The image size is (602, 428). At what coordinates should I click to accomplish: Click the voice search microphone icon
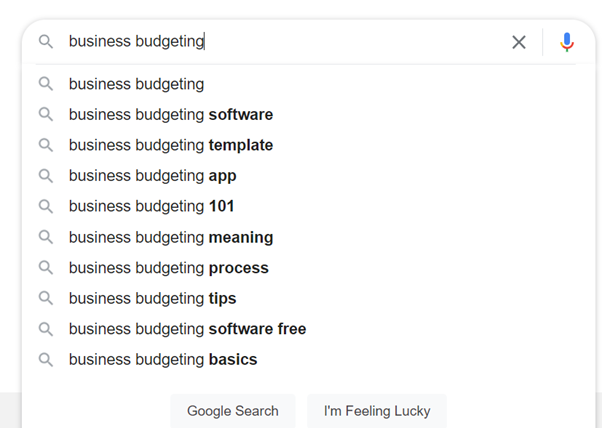(567, 42)
